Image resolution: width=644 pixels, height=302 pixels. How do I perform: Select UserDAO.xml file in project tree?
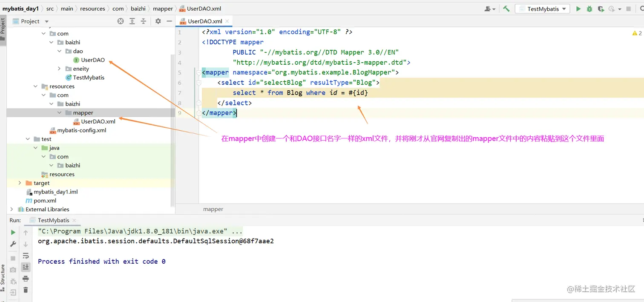94,121
